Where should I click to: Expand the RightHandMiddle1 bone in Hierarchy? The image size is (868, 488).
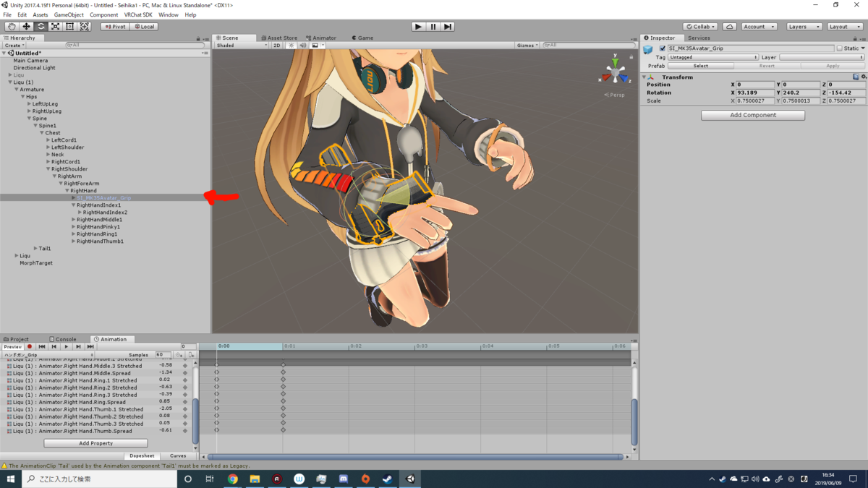click(x=74, y=220)
